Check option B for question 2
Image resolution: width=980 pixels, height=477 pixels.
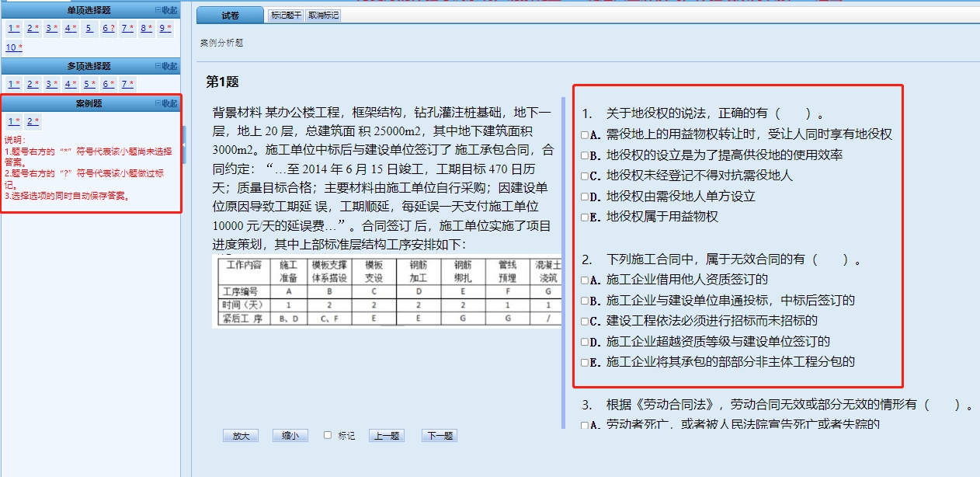584,299
